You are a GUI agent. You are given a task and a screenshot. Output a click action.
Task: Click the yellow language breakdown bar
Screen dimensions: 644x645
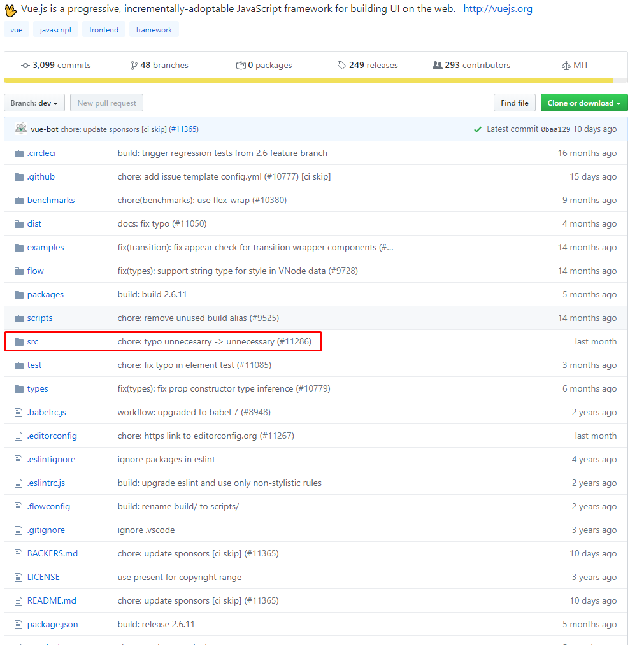click(308, 81)
